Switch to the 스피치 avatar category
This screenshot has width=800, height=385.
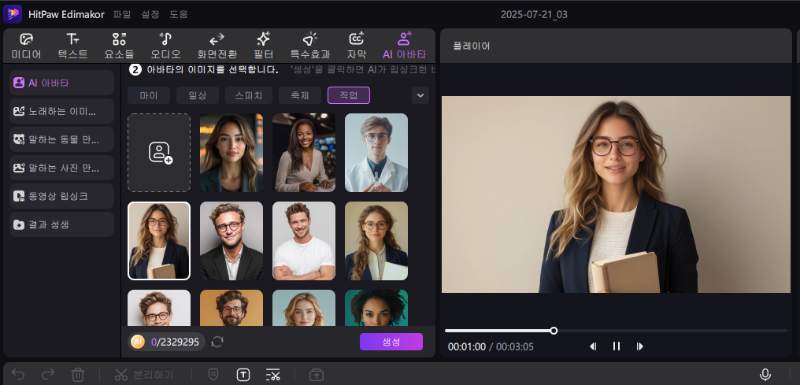click(248, 95)
